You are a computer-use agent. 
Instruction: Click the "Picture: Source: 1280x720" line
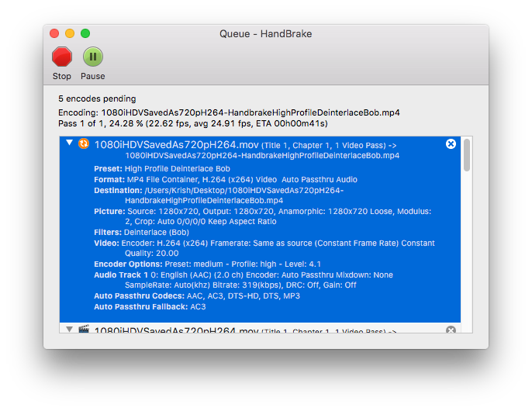tap(263, 216)
